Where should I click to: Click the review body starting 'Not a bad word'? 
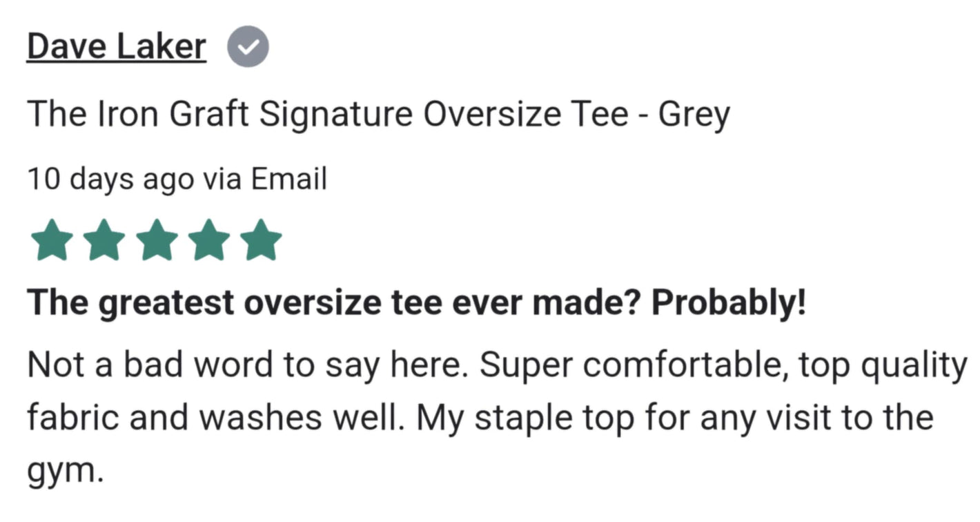tap(496, 417)
